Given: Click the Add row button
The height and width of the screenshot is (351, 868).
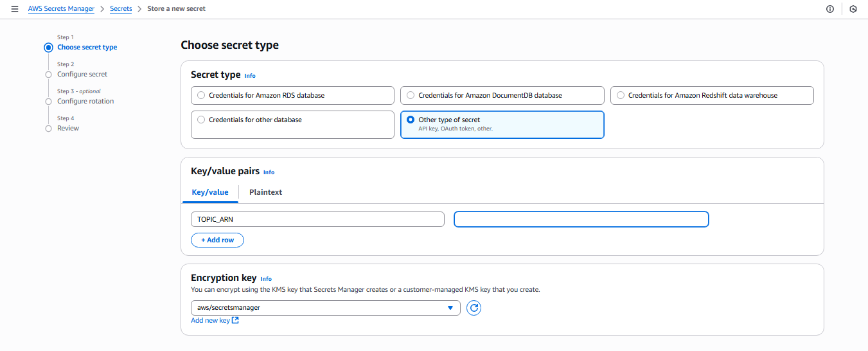Looking at the screenshot, I should coord(217,240).
